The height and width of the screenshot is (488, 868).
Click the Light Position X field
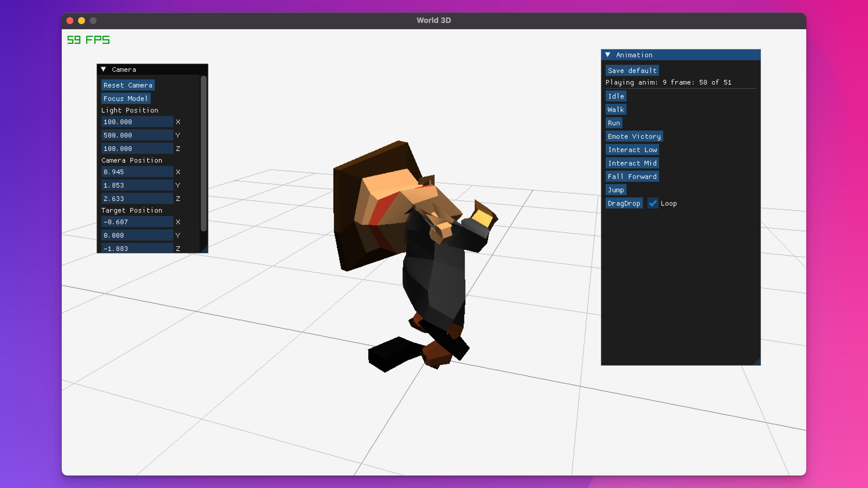pos(137,122)
